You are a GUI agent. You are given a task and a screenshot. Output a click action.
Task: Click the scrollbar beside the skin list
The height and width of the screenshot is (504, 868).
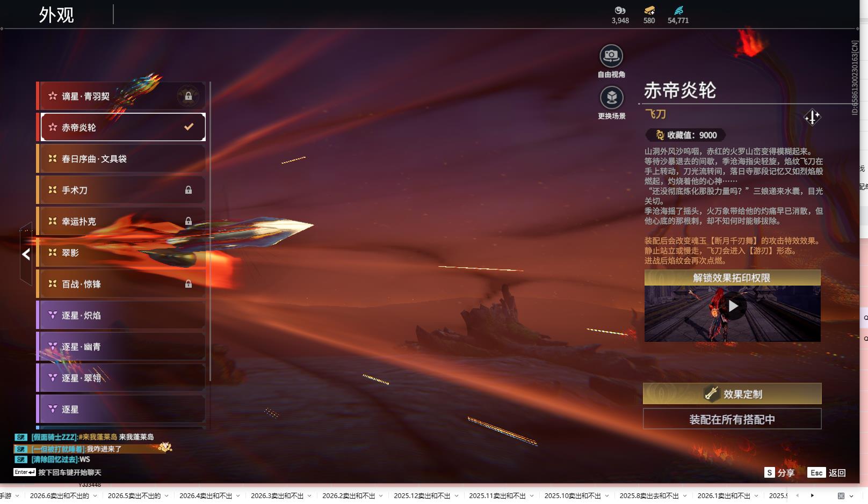click(210, 231)
